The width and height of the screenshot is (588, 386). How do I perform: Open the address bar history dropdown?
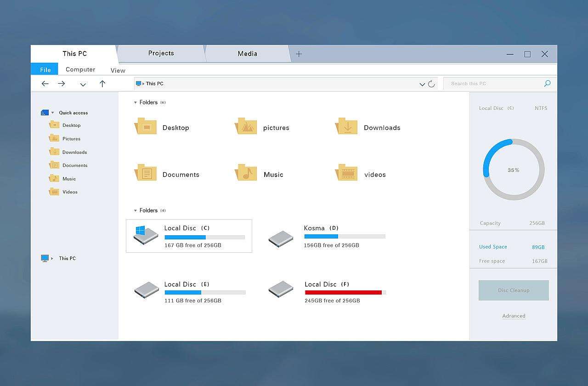click(422, 84)
